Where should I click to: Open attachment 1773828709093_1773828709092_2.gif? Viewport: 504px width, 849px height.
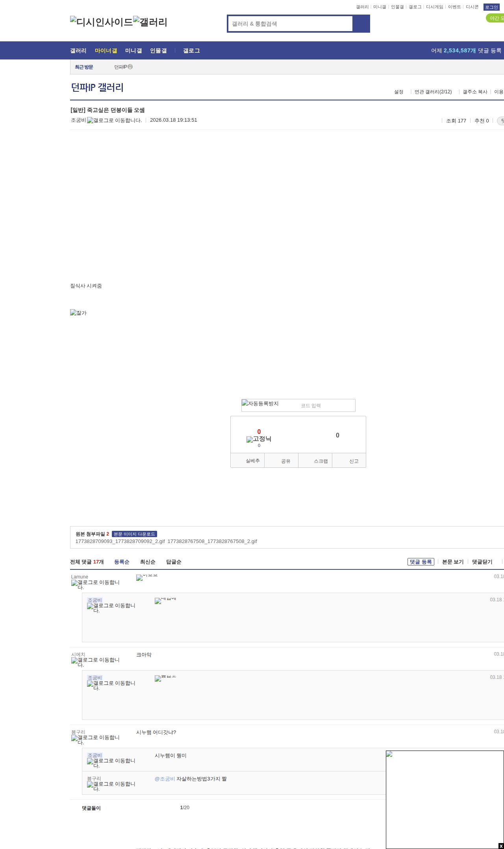click(x=120, y=541)
